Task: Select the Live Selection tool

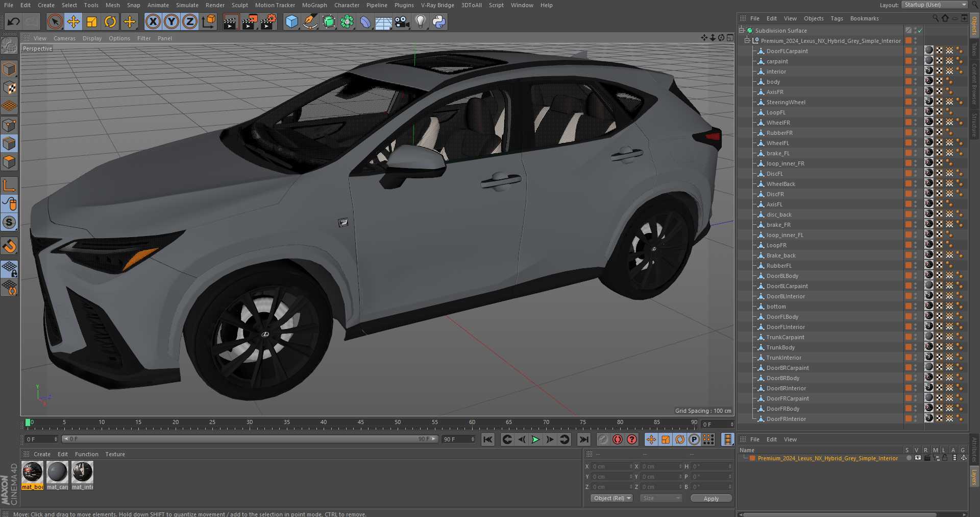Action: pyautogui.click(x=55, y=21)
